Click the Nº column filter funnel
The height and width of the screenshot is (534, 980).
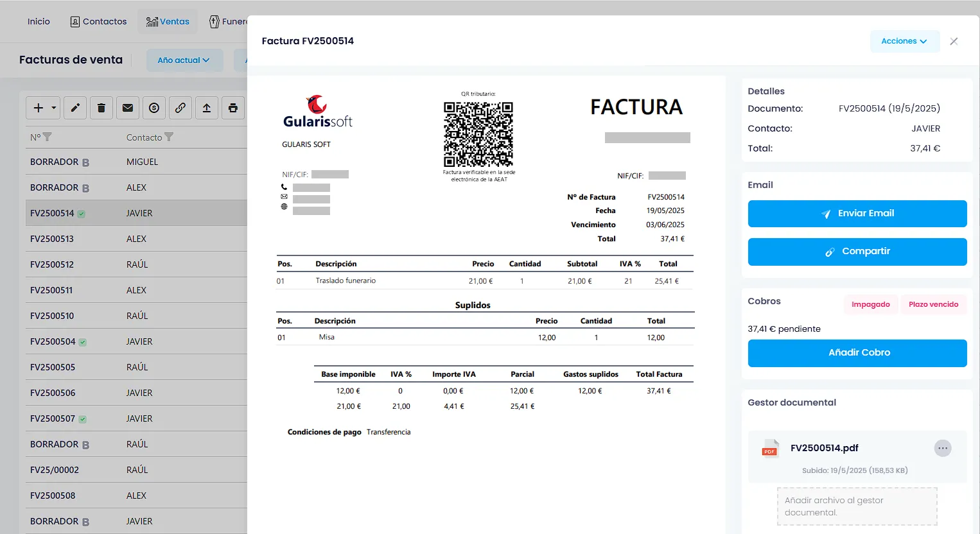click(47, 137)
